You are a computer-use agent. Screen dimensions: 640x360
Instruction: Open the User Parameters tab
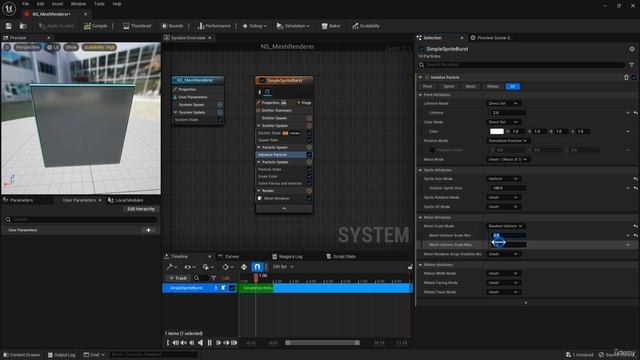79,200
